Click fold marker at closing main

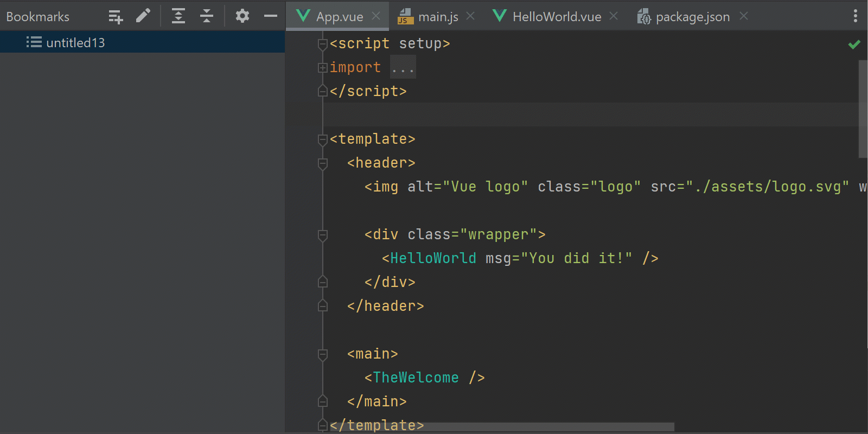[323, 401]
